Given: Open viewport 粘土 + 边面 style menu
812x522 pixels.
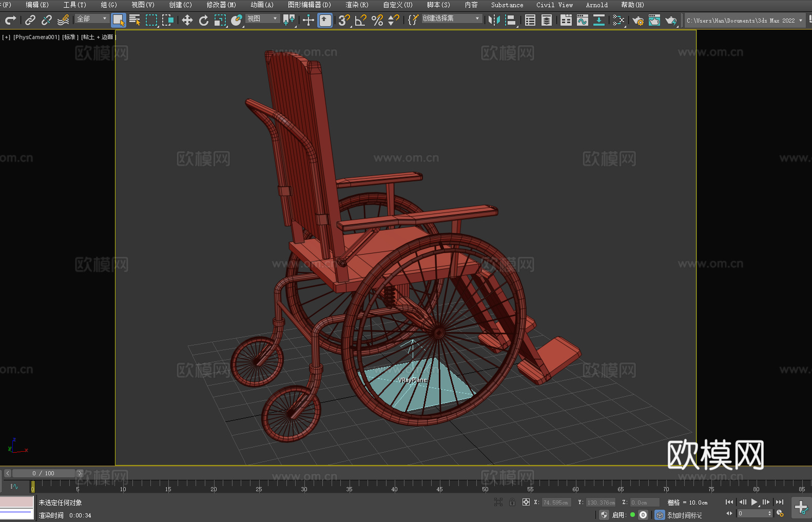Looking at the screenshot, I should (x=98, y=37).
